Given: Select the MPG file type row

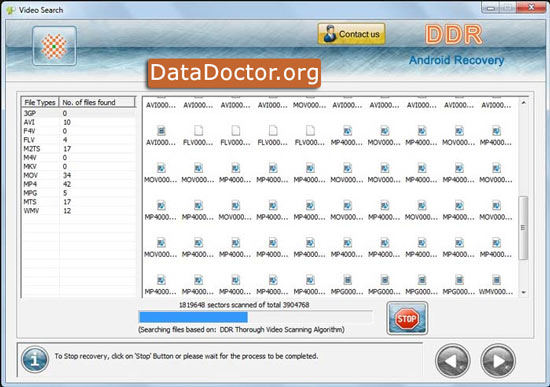Looking at the screenshot, I should point(79,193).
